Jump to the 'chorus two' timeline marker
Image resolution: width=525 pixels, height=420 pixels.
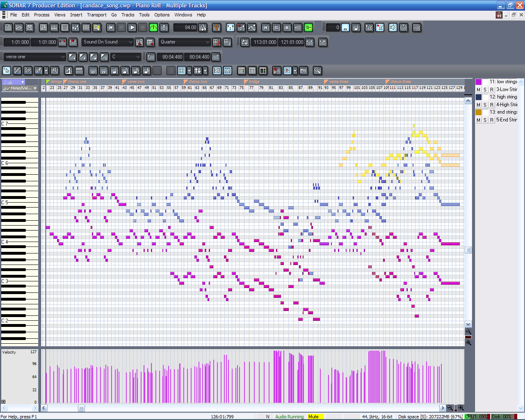tap(196, 82)
